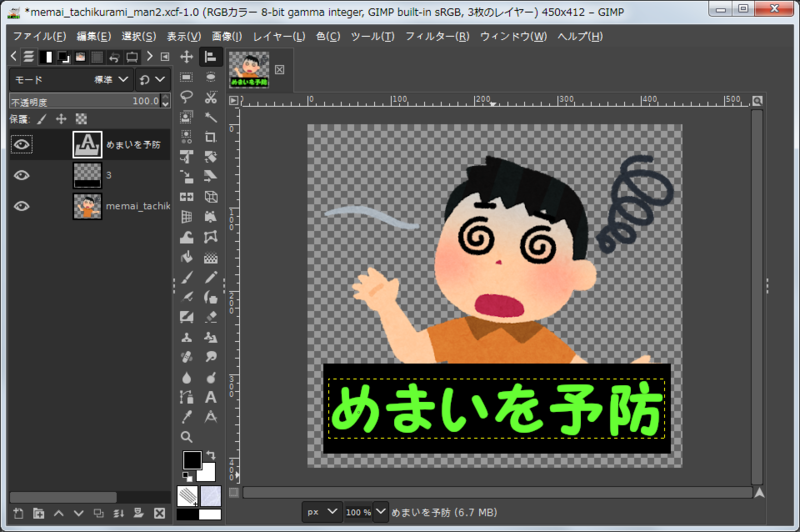Select the Free Select lasso tool
The image size is (800, 532).
coord(186,97)
